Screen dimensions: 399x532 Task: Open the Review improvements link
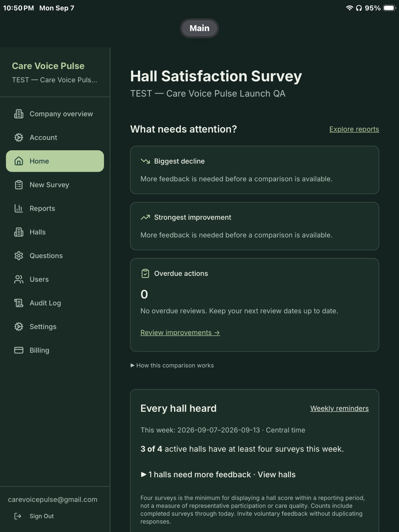tap(180, 332)
